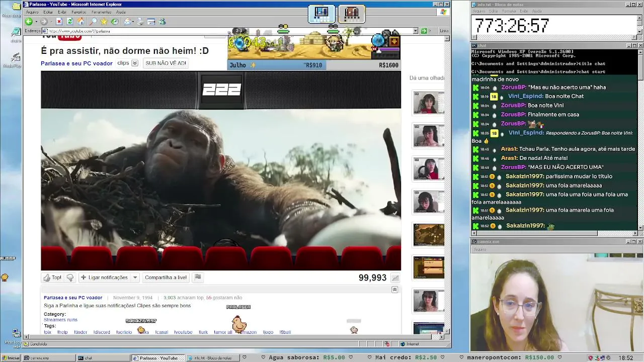The height and width of the screenshot is (362, 644).
Task: Click the cmd icon in chat window title bar
Action: click(x=474, y=45)
